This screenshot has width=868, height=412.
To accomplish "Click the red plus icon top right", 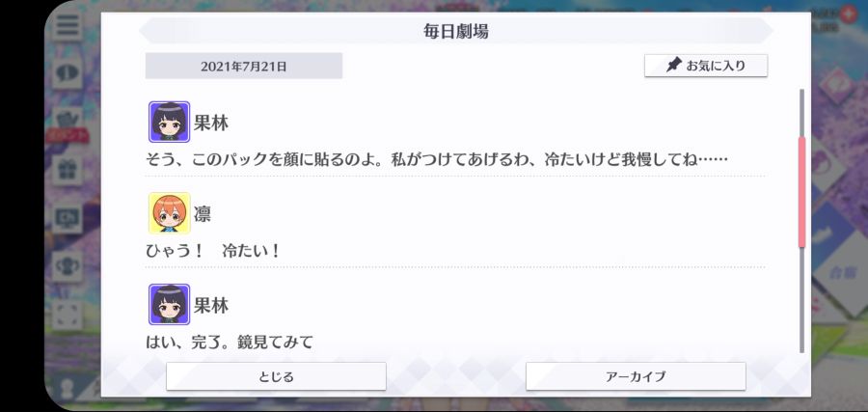I will click(848, 14).
